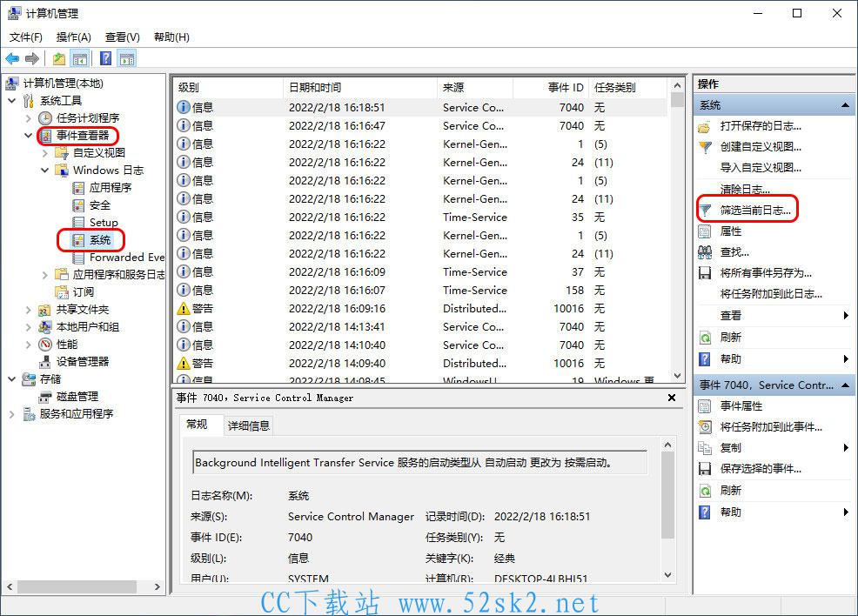Viewport: 858px width, 616px height.
Task: Sort by 日期和时间 column header
Action: (x=360, y=88)
